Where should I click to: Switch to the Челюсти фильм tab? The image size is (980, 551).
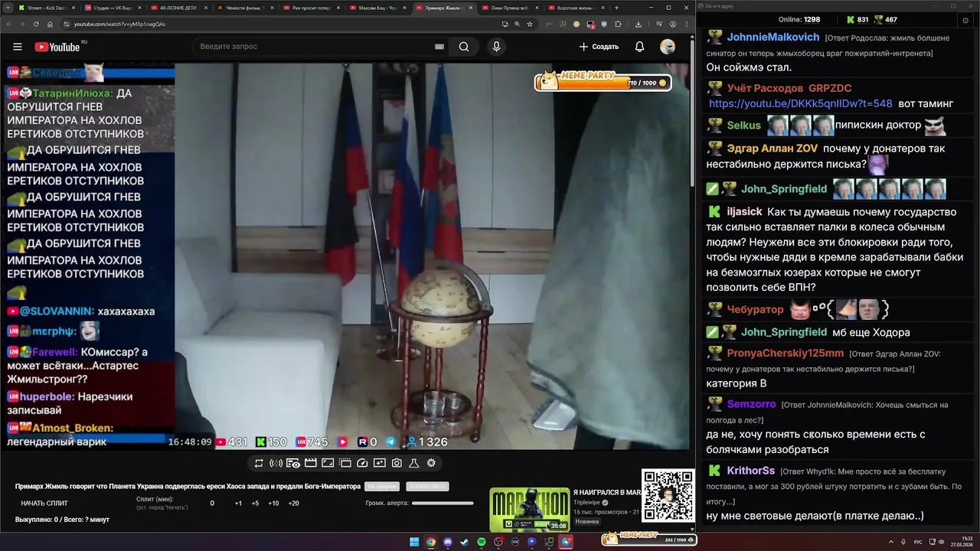(x=244, y=8)
